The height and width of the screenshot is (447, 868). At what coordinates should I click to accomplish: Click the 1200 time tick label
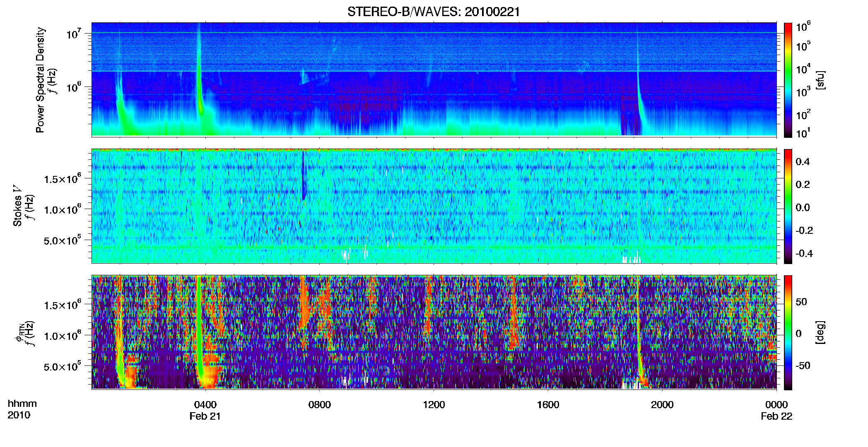434,405
